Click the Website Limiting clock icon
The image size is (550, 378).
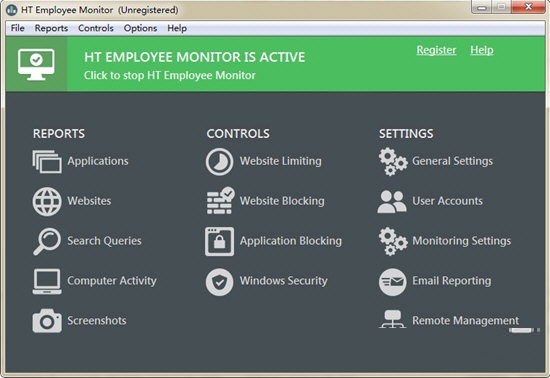coord(219,162)
